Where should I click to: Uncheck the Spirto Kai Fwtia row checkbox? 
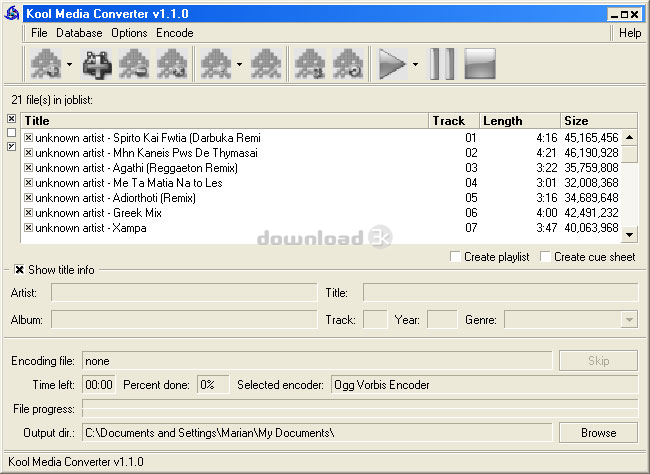pyautogui.click(x=28, y=137)
